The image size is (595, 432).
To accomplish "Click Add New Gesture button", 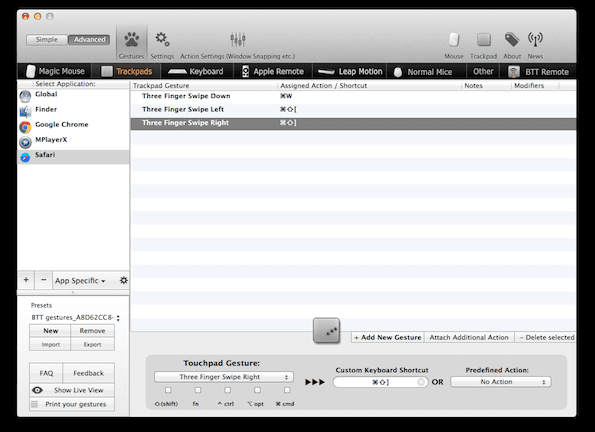I will tap(387, 337).
